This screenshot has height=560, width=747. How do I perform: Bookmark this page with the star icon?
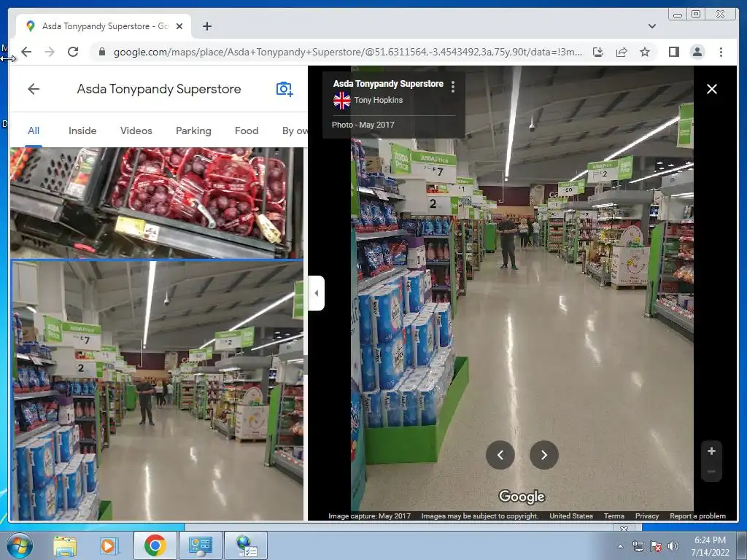[x=645, y=52]
